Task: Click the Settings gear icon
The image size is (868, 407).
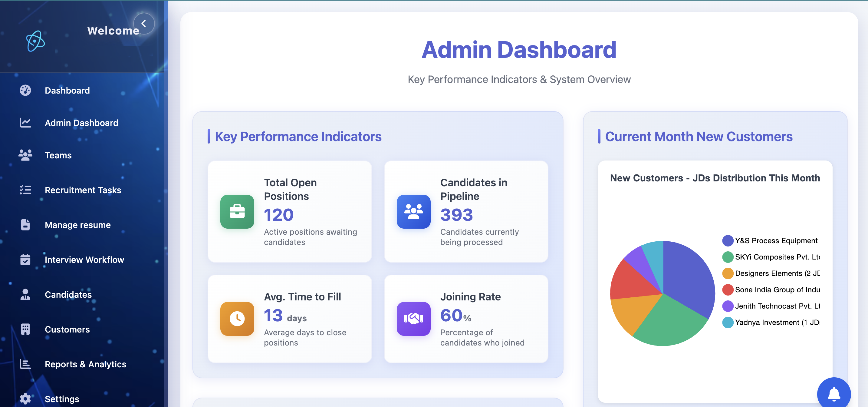Action: click(x=26, y=399)
